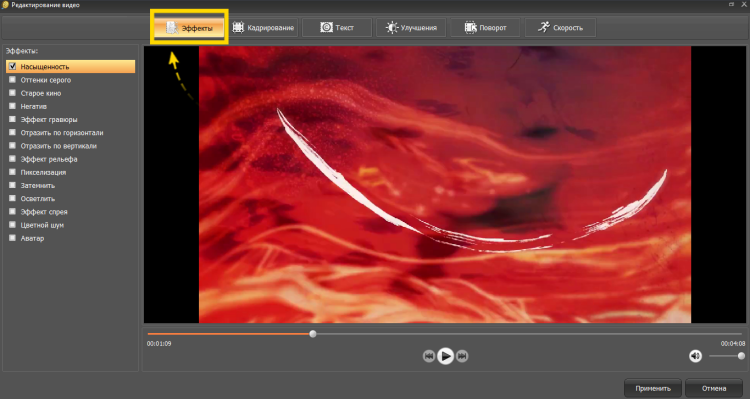This screenshot has height=399, width=750.
Task: Enable the Эффект спрея checkbox
Action: click(x=12, y=211)
